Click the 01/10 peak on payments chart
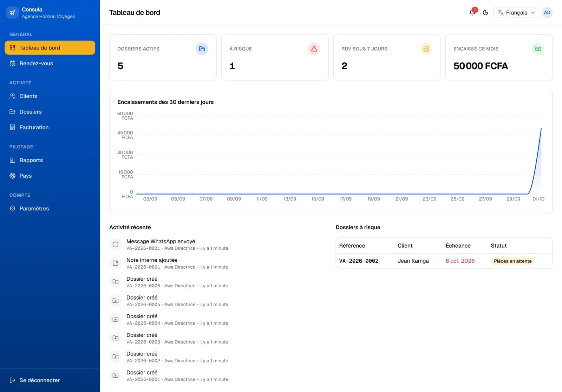The height and width of the screenshot is (392, 562). click(541, 129)
